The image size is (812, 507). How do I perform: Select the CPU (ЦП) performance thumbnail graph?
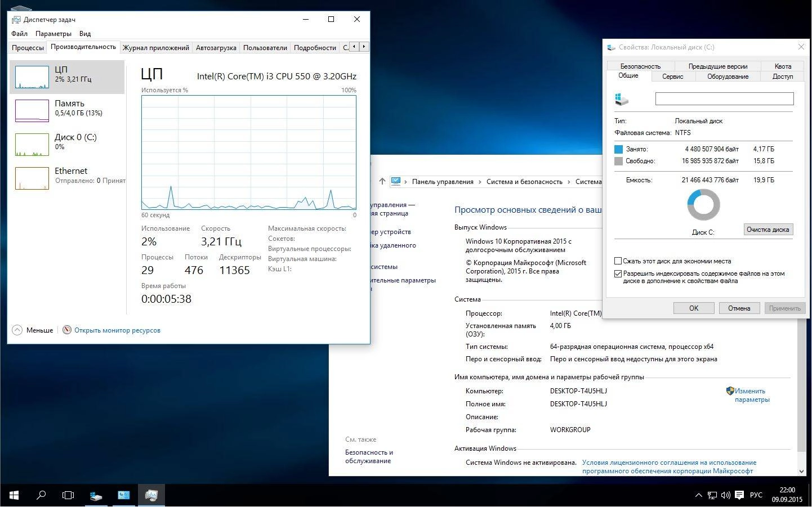tap(32, 77)
